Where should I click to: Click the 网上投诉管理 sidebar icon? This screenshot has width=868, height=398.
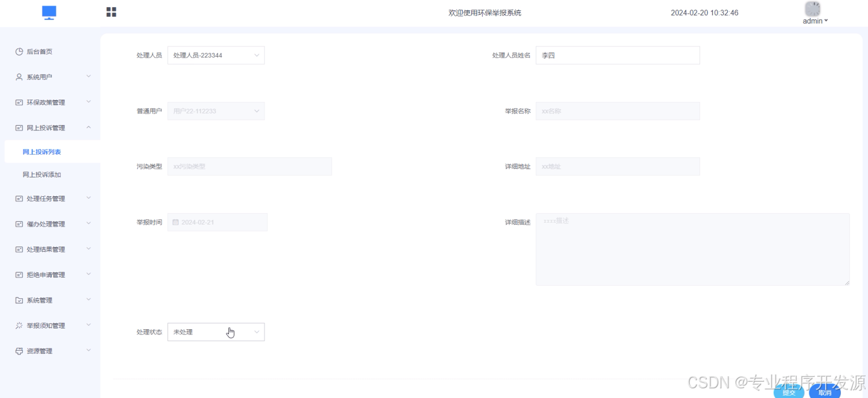pyautogui.click(x=19, y=128)
